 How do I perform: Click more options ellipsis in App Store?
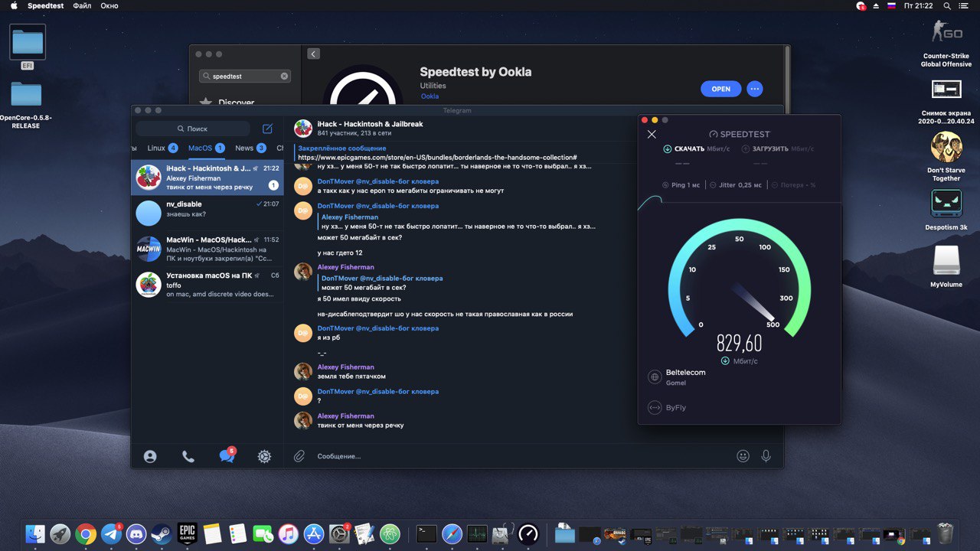[755, 89]
